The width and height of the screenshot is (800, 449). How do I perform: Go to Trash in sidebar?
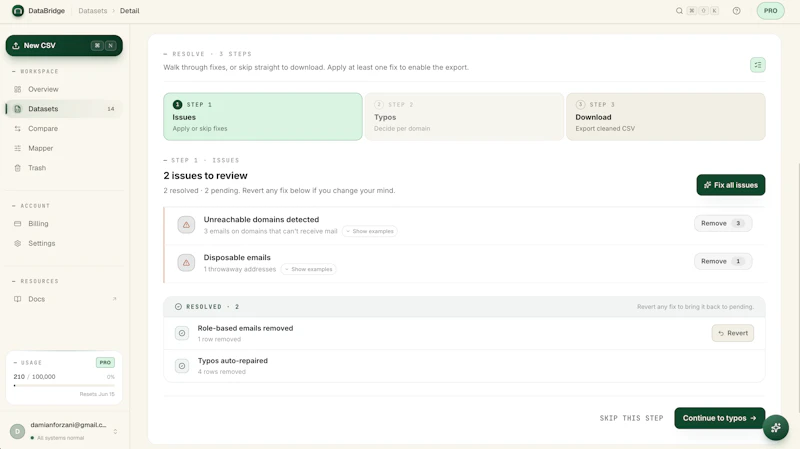pyautogui.click(x=64, y=168)
